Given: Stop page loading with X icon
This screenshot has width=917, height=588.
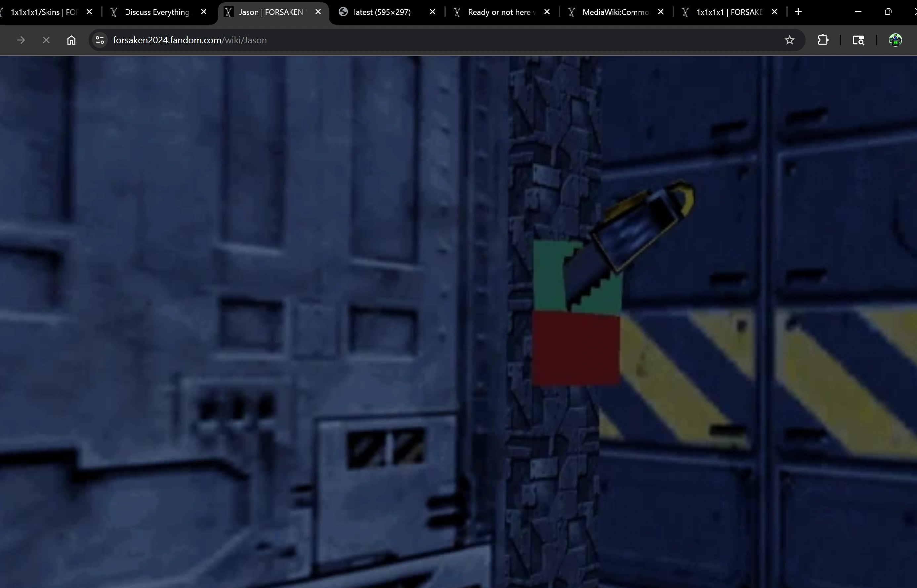Looking at the screenshot, I should tap(46, 40).
